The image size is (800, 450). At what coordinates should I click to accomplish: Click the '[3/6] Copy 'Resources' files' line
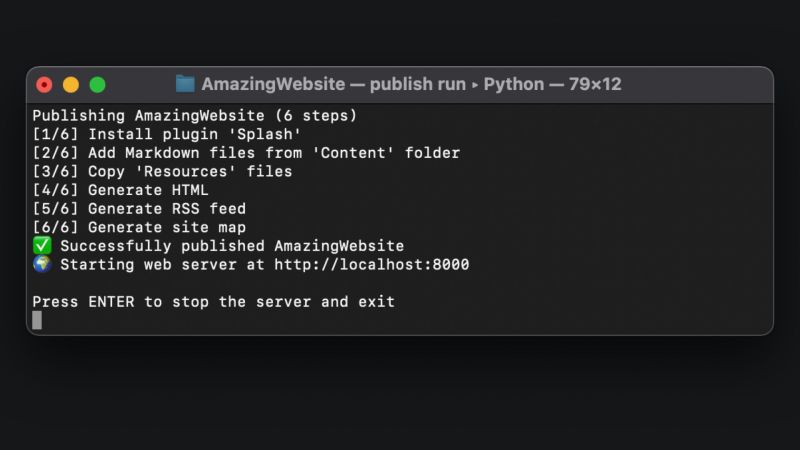point(162,171)
